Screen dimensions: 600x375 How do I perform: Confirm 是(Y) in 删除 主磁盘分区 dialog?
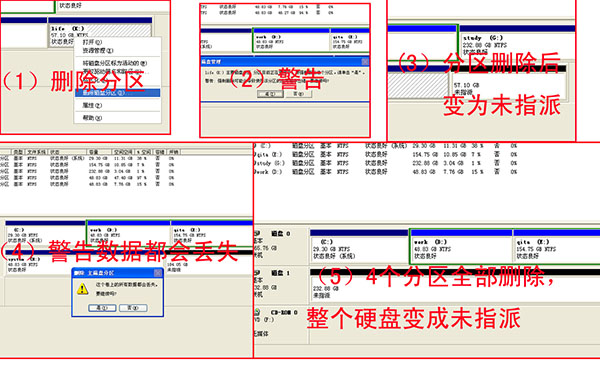point(102,308)
